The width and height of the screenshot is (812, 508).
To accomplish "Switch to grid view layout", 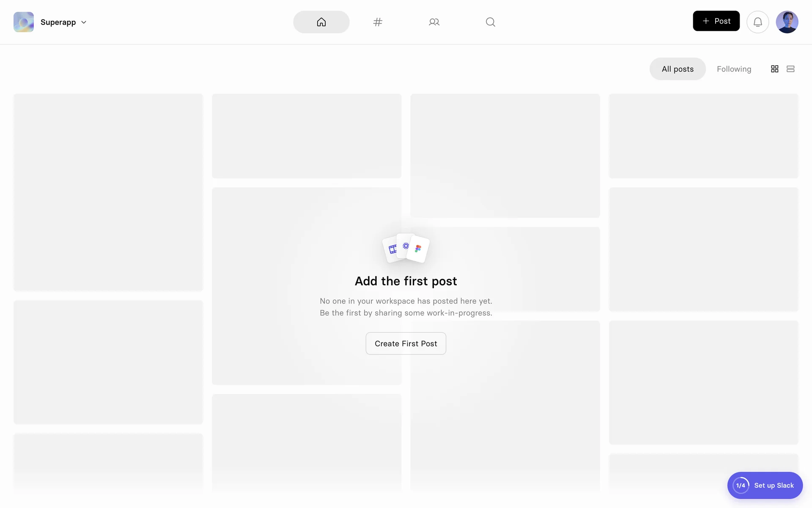I will coord(774,69).
